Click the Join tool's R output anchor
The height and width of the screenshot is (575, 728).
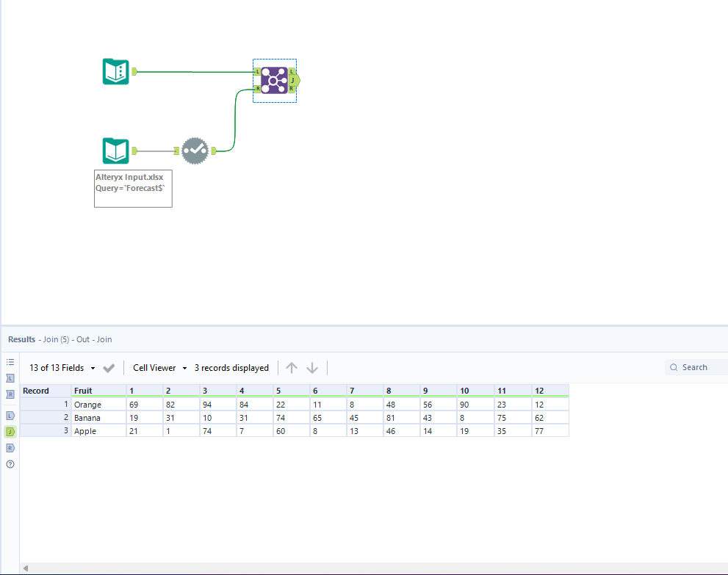pos(292,89)
